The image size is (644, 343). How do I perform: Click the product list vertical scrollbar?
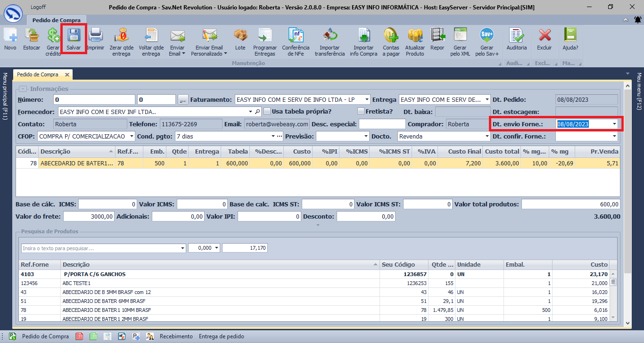point(613,297)
